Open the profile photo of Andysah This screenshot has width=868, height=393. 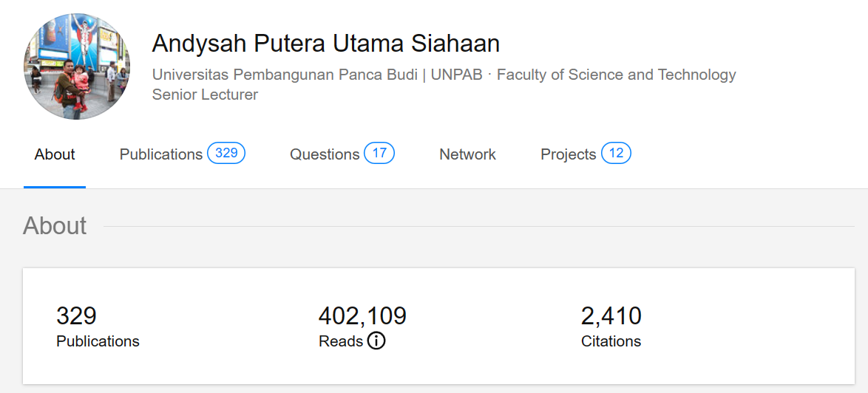pyautogui.click(x=77, y=66)
